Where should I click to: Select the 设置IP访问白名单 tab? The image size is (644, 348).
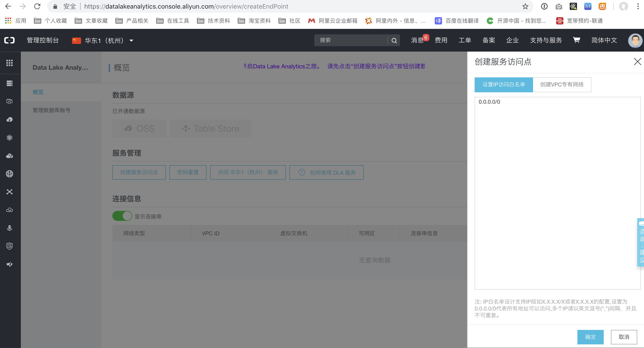pos(504,85)
